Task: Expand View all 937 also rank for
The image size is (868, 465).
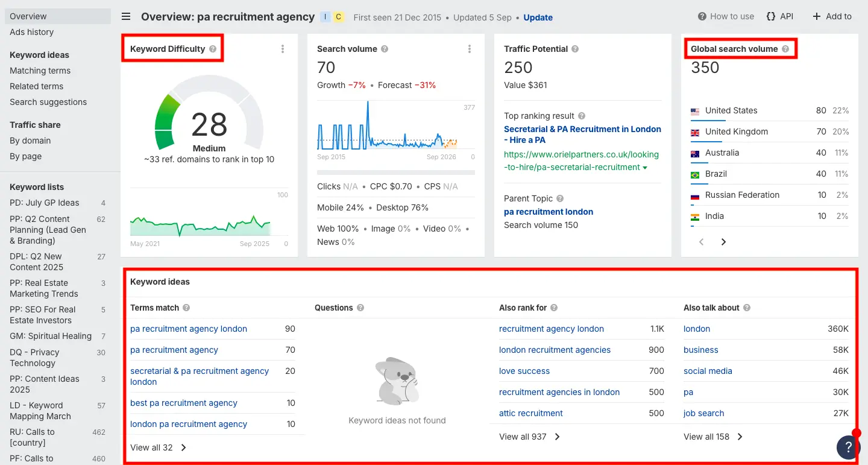Action: [530, 437]
